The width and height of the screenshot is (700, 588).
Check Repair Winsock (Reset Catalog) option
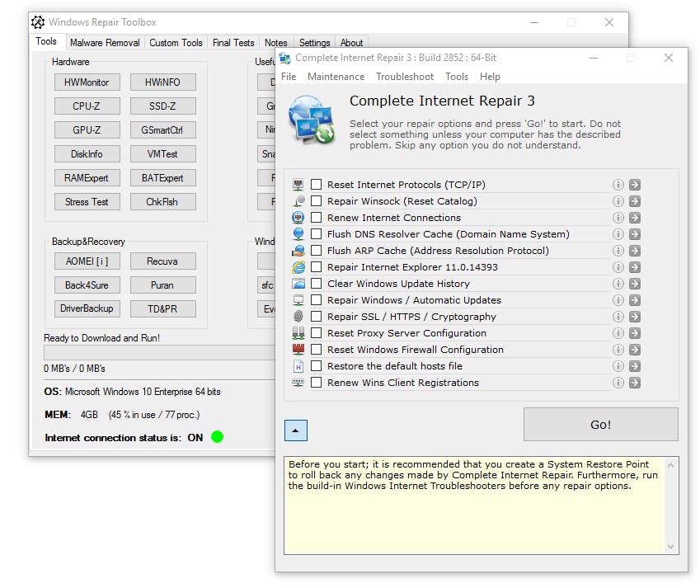tap(316, 201)
